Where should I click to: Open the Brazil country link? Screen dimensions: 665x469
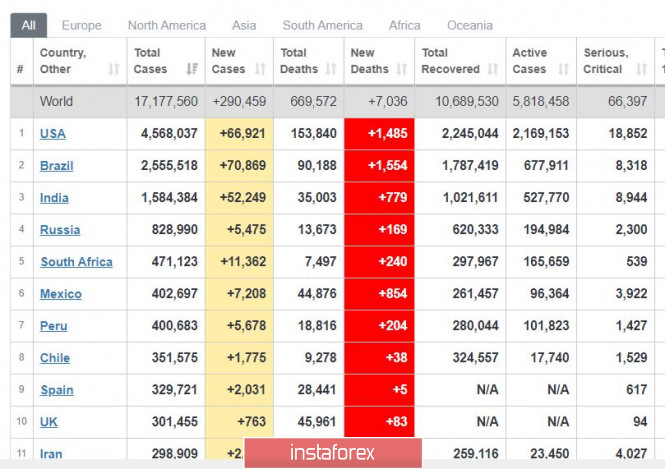tap(56, 165)
